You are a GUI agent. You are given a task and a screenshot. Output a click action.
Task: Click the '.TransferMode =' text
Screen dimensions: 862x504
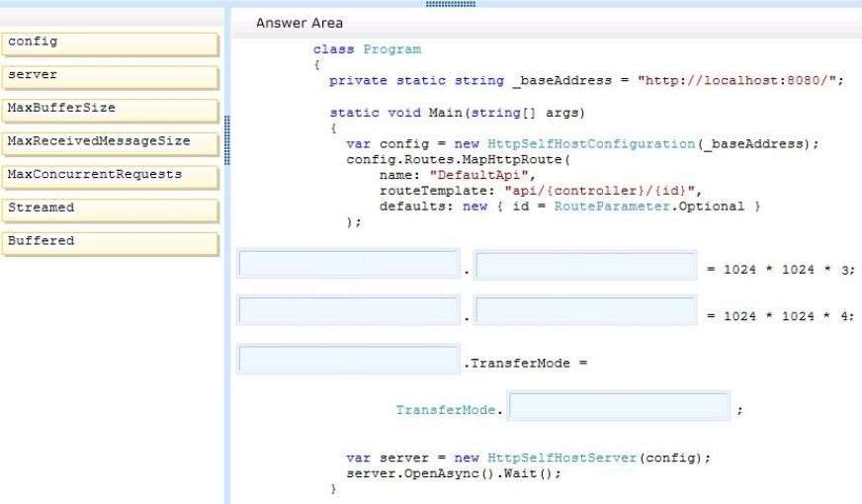(526, 364)
